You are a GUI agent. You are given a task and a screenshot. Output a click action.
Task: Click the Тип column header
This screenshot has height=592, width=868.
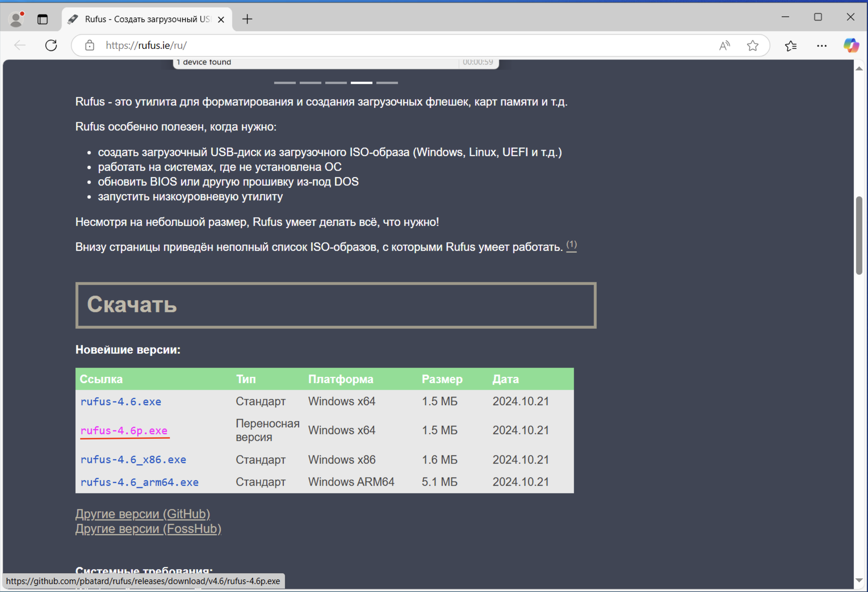click(246, 379)
